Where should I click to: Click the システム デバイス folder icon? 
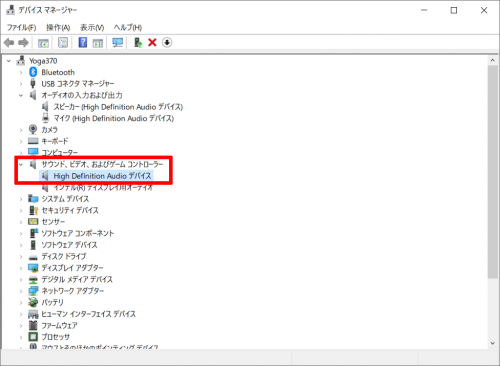33,199
